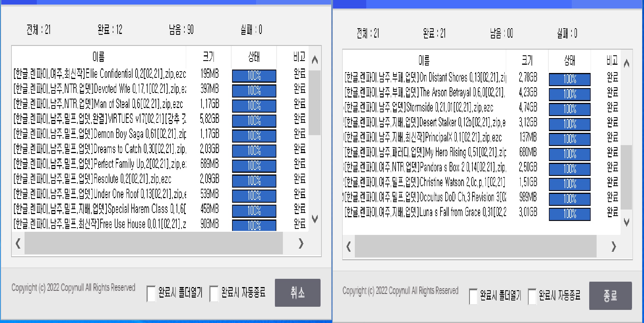
Task: Click left window vertical scrollbar thumb
Action: click(315, 103)
